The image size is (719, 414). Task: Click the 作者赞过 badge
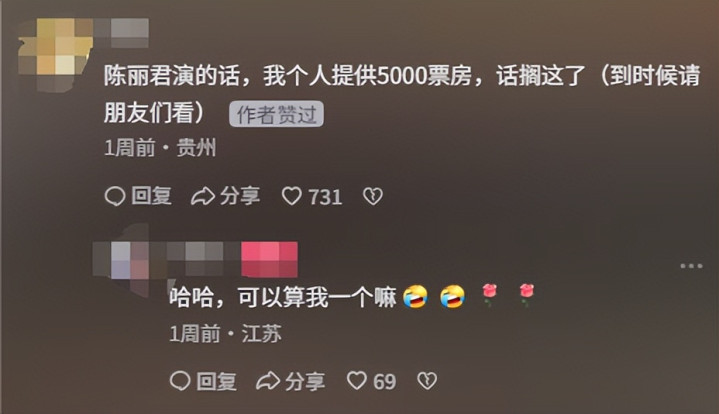277,114
